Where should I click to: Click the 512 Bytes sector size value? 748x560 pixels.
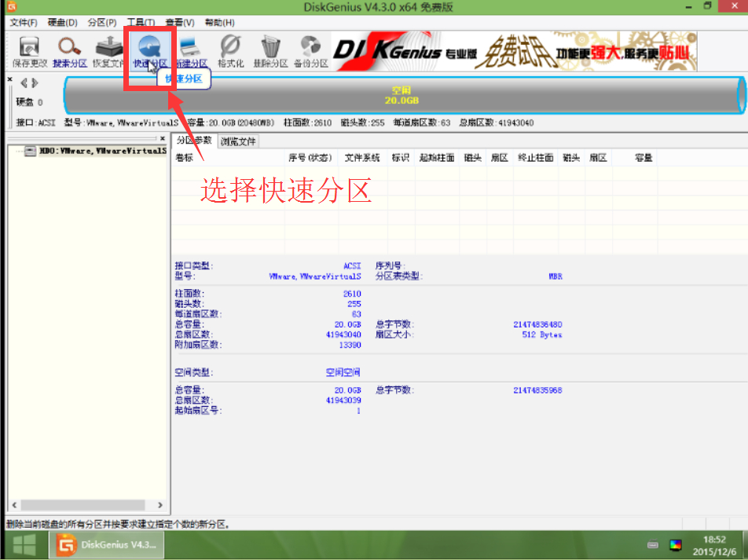pos(542,335)
